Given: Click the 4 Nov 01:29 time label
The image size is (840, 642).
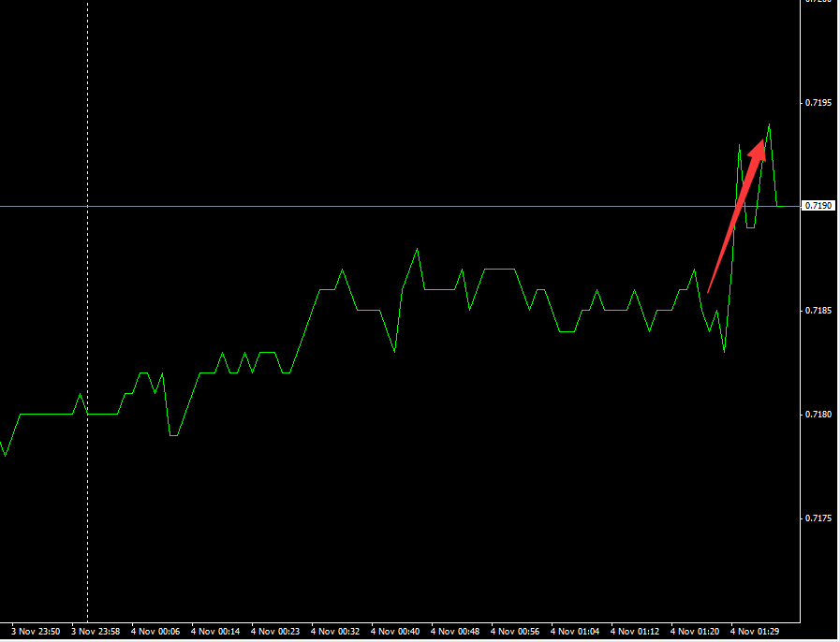Looking at the screenshot, I should point(756,632).
